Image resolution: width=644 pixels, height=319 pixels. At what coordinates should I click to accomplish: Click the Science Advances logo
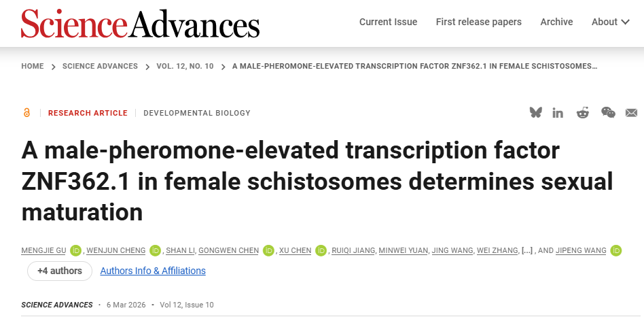[x=140, y=24]
